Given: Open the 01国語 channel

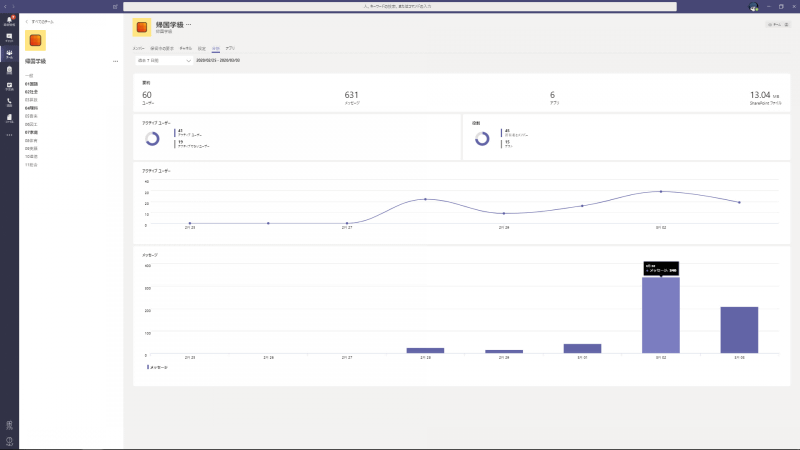Looking at the screenshot, I should (32, 84).
